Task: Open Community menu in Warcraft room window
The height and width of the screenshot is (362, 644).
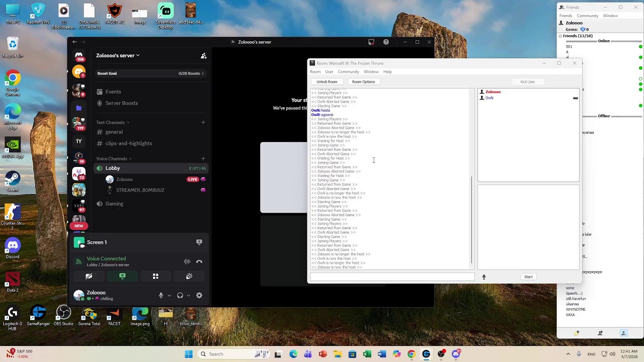Action: coord(348,72)
